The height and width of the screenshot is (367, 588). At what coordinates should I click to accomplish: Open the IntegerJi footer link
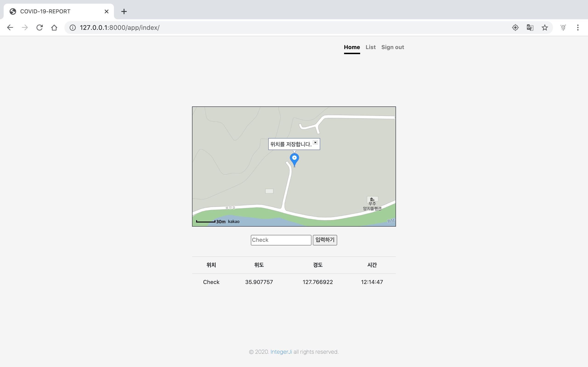pos(281,352)
